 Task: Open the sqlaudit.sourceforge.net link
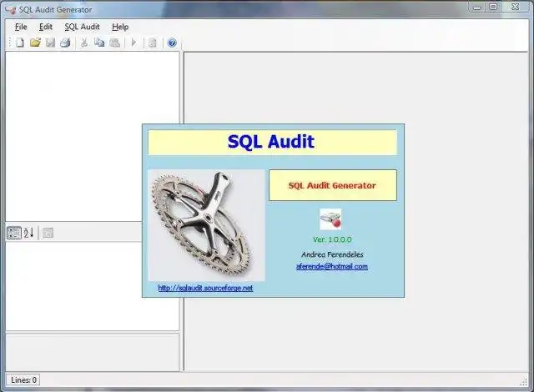point(205,288)
